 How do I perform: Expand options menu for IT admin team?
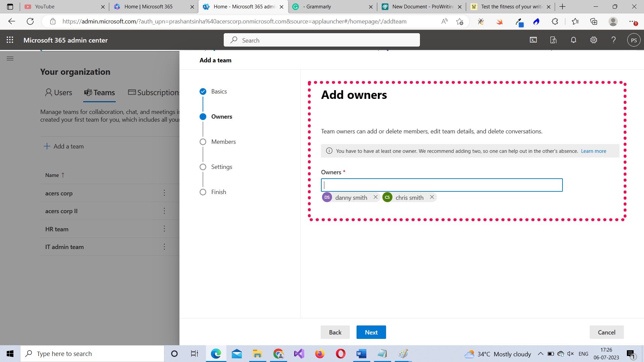coord(164,247)
